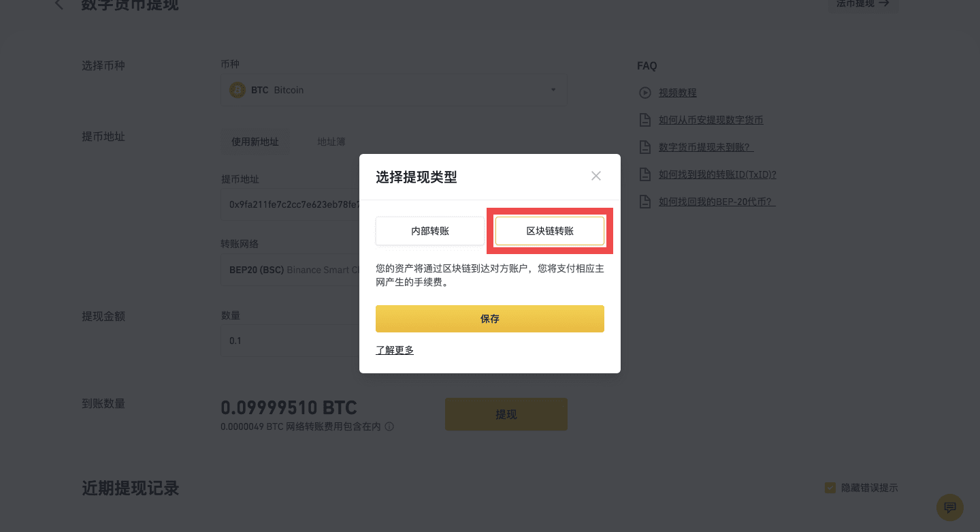Click the video play icon for 视频教程
Viewport: 980px width, 532px height.
(644, 93)
